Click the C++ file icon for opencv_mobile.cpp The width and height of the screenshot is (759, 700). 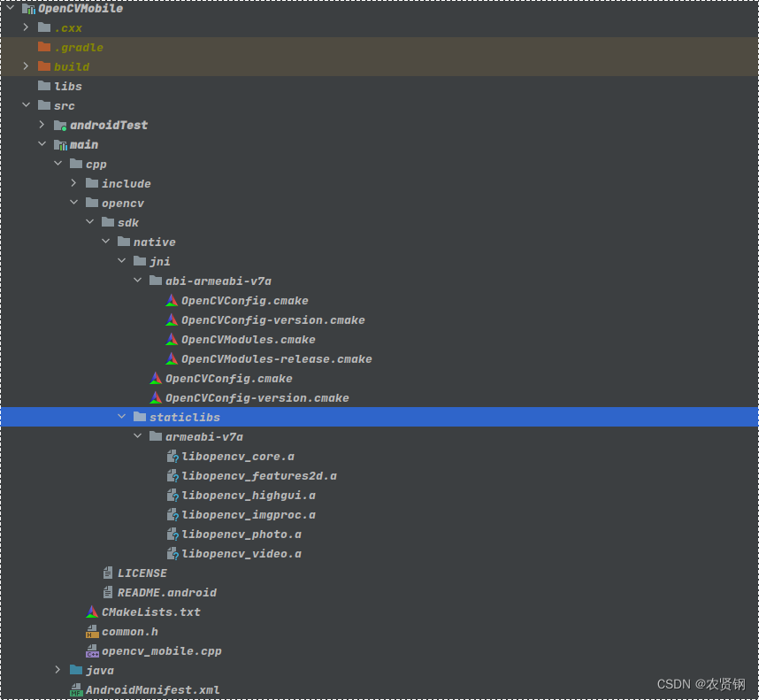point(92,651)
